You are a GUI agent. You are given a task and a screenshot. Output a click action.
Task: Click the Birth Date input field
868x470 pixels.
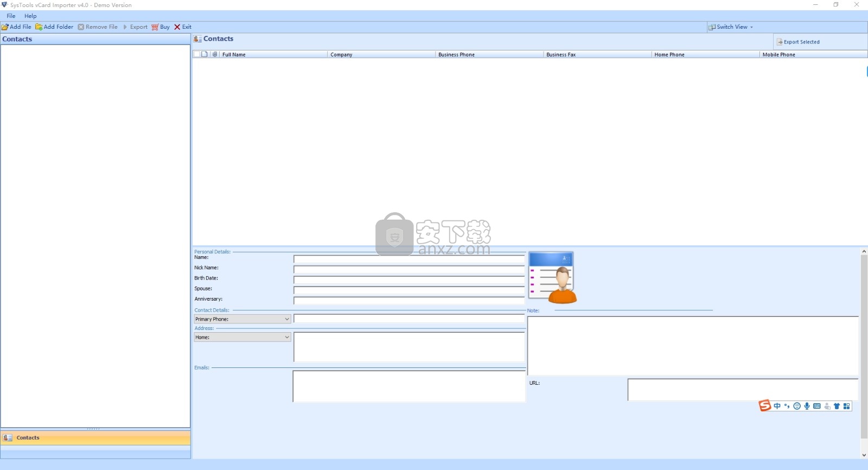click(x=409, y=280)
